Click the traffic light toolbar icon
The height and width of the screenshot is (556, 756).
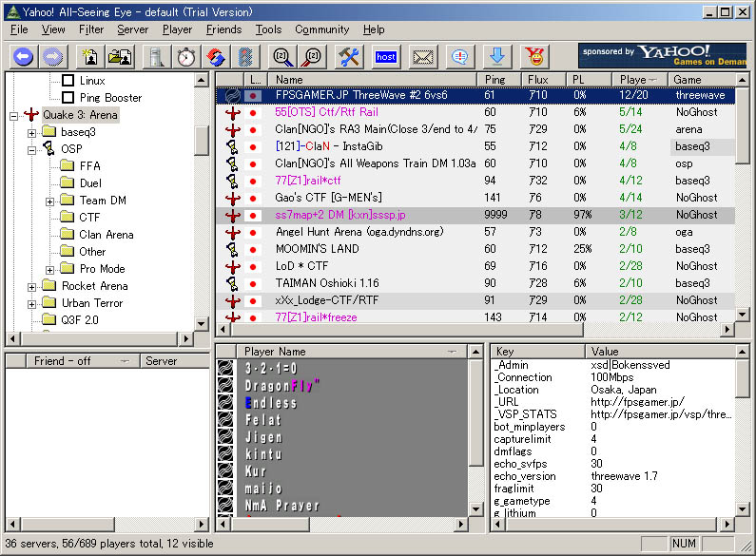pyautogui.click(x=245, y=57)
